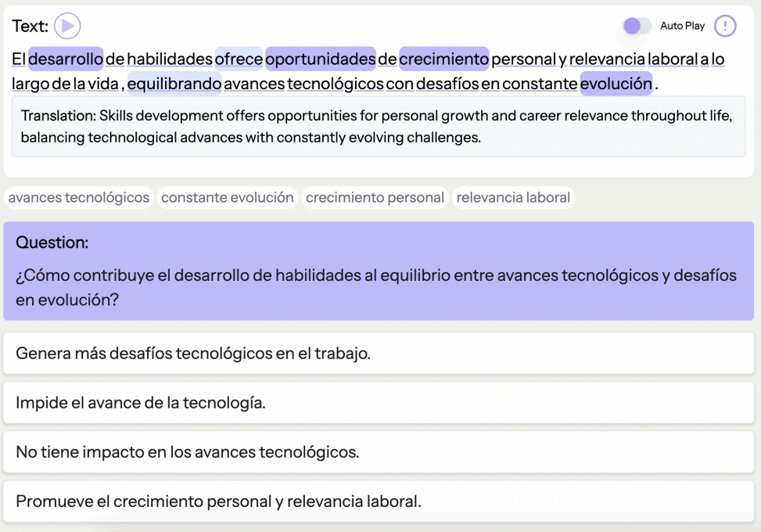Image resolution: width=761 pixels, height=532 pixels.
Task: Click the highlighted word "evolución"
Action: [x=616, y=83]
